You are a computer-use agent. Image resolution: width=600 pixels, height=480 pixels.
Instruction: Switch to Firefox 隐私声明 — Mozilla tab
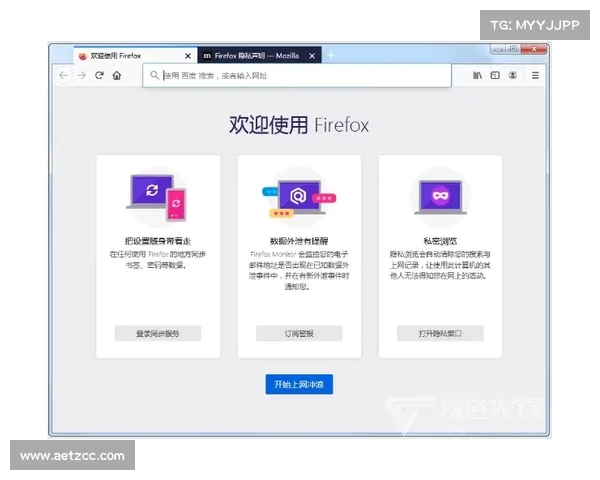coord(259,56)
